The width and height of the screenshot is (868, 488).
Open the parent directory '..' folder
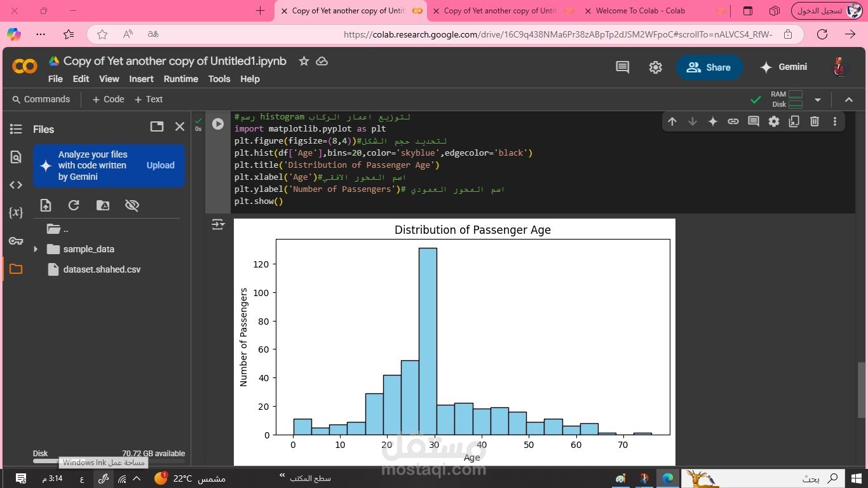pyautogui.click(x=58, y=229)
